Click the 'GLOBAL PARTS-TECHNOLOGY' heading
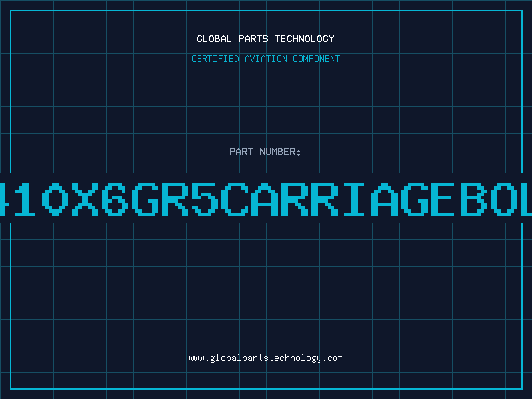The height and width of the screenshot is (399, 532). (x=265, y=39)
